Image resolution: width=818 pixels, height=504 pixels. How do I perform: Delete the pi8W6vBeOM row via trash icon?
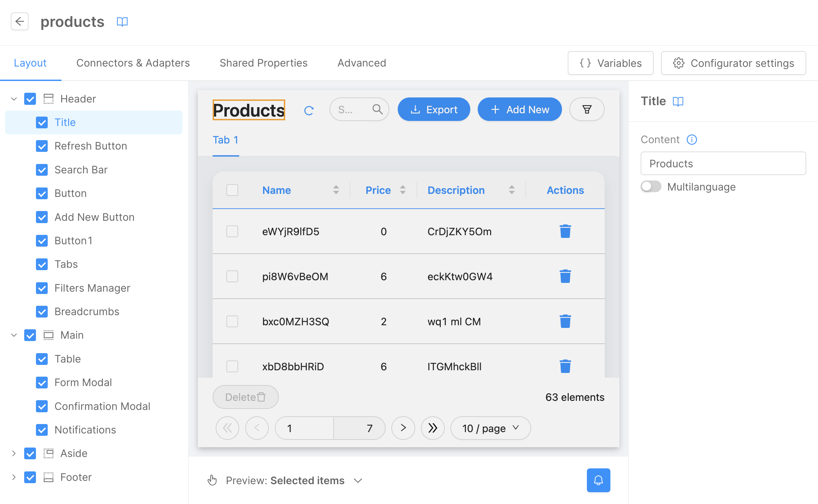[x=565, y=276]
